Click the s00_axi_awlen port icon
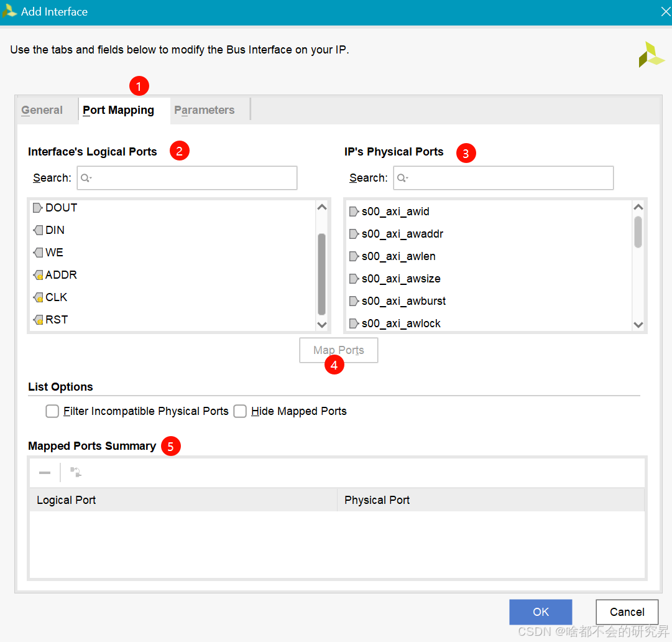 tap(354, 256)
